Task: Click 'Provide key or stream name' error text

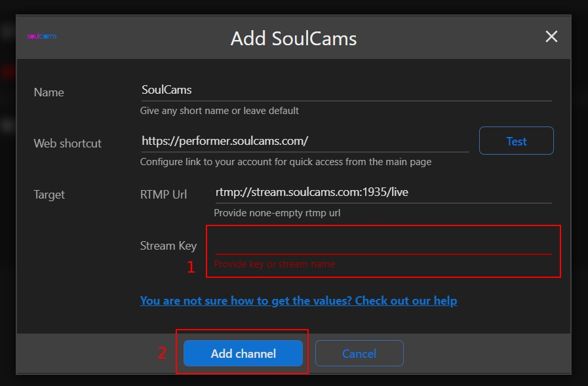Action: 275,264
